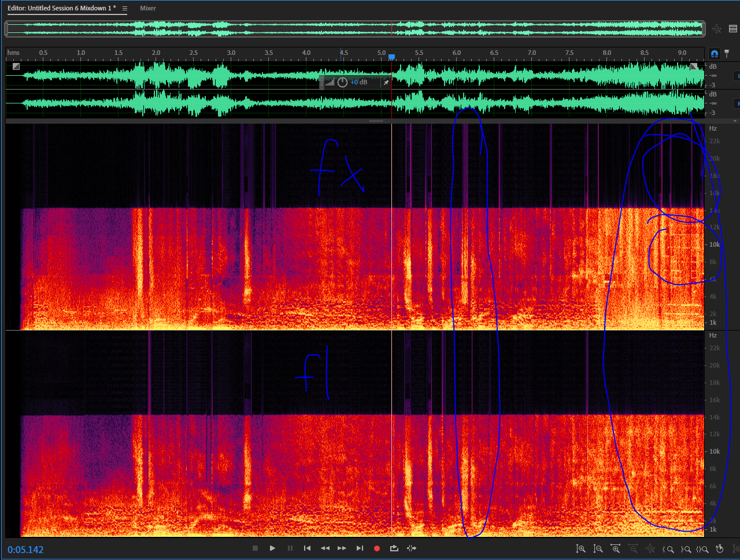Select the Editor: Untitled Session 6 Mixdown tab

[61, 9]
